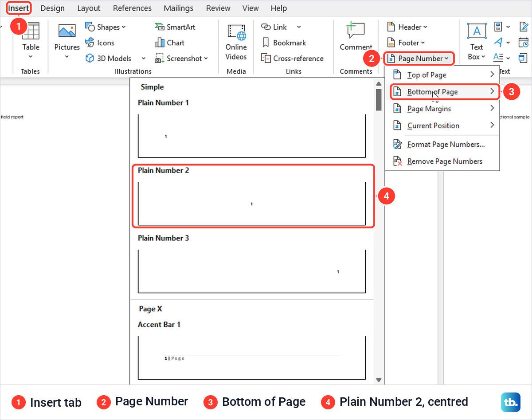Insert Icons from the ribbon
The image size is (532, 420).
tap(100, 43)
